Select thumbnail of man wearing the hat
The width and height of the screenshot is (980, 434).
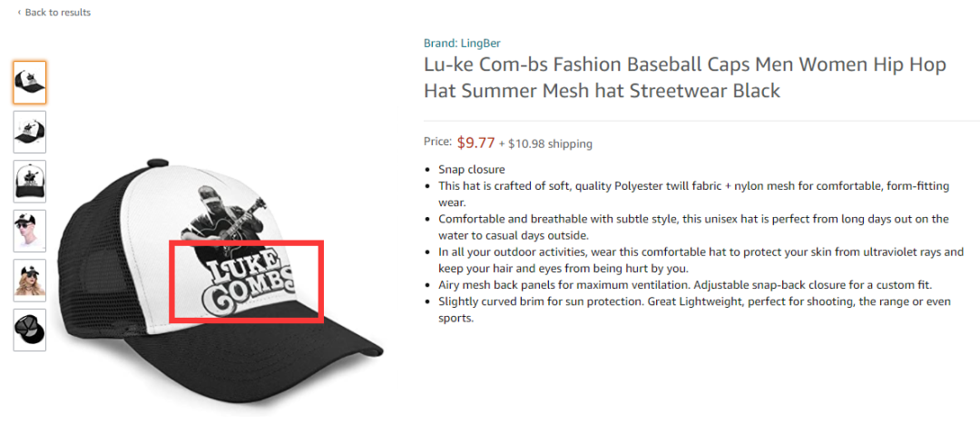pyautogui.click(x=30, y=231)
